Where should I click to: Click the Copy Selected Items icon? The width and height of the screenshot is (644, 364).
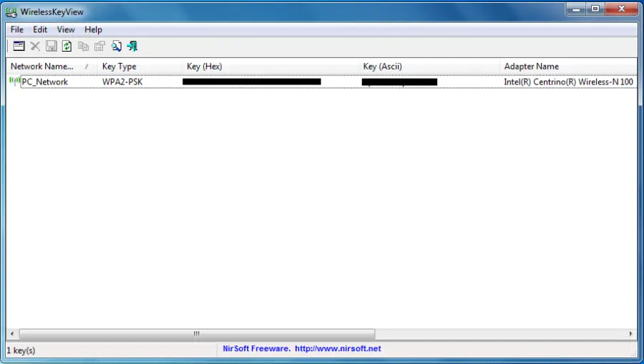83,46
